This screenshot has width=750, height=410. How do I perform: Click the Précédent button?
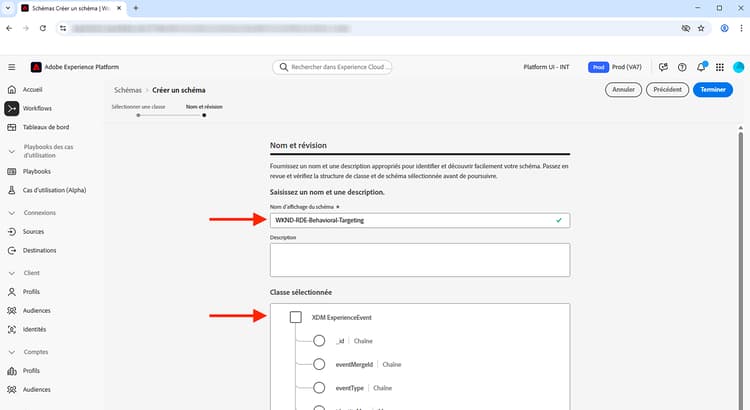(x=667, y=89)
